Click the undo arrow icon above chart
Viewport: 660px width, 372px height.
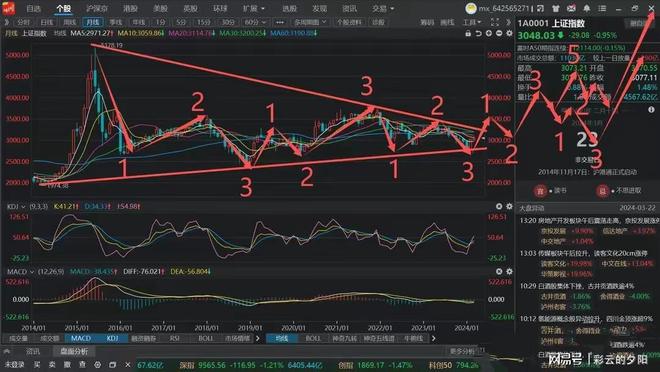coord(479,33)
